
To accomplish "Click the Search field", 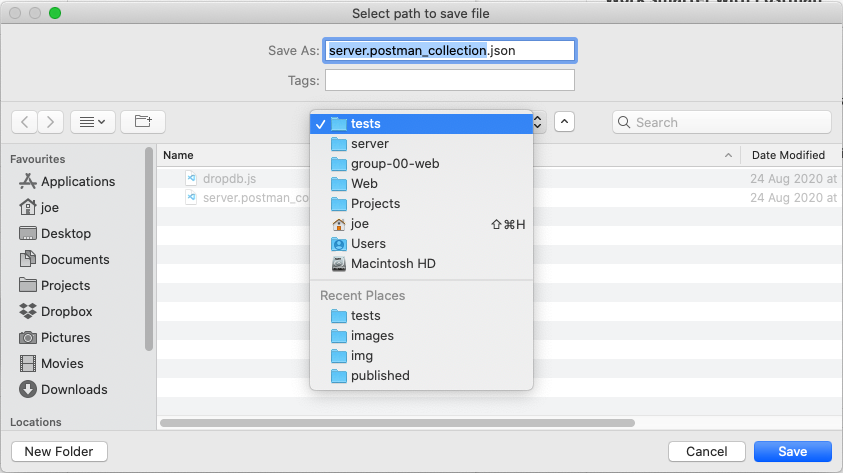I will click(x=722, y=122).
